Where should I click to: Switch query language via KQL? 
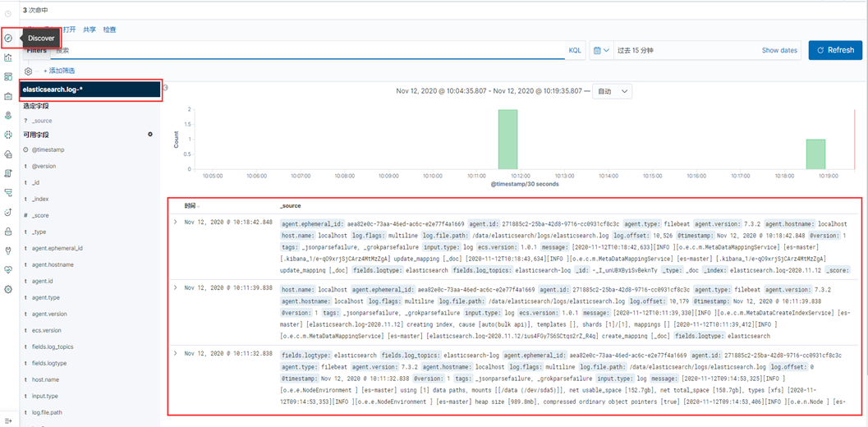pos(575,50)
